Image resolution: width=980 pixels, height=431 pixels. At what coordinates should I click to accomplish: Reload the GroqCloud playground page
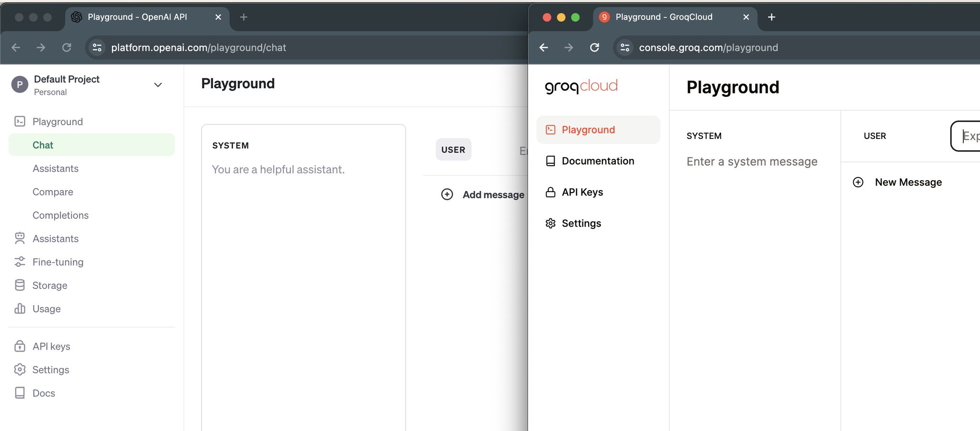coord(594,47)
